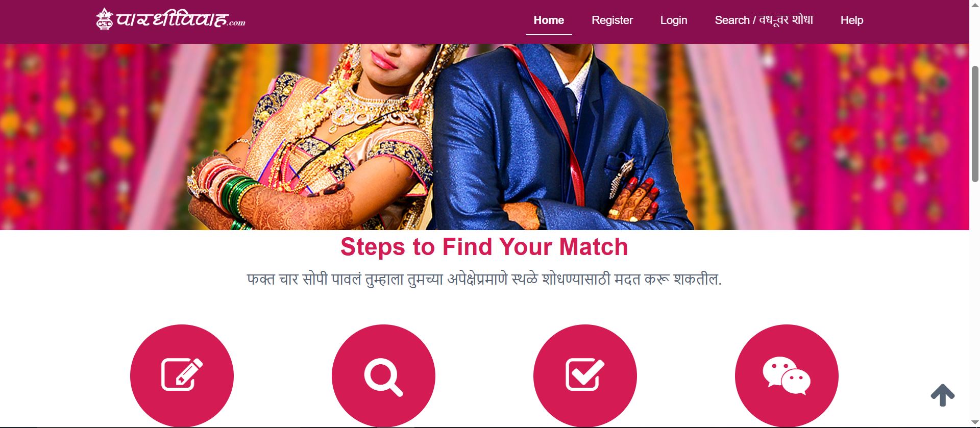Open the Register page
Viewport: 980px width, 428px height.
(612, 20)
